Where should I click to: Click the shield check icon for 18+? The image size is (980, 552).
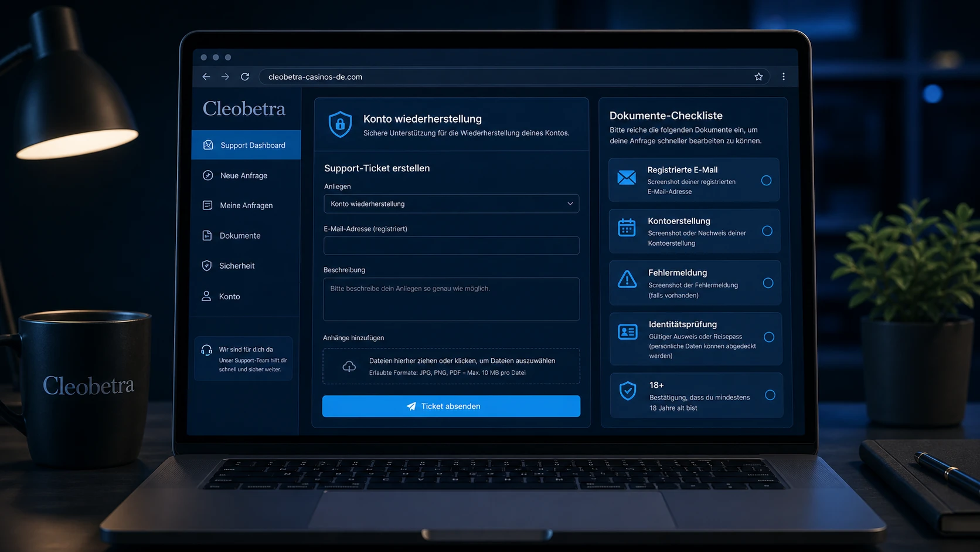628,391
